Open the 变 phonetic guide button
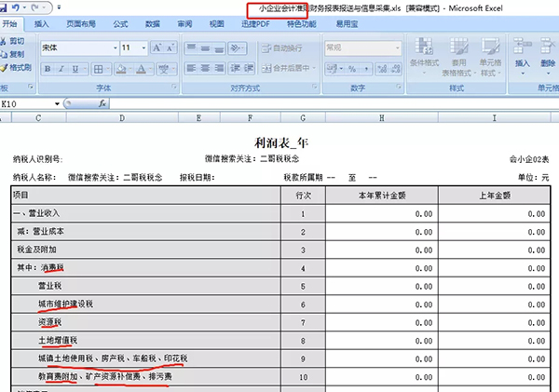 [164, 69]
